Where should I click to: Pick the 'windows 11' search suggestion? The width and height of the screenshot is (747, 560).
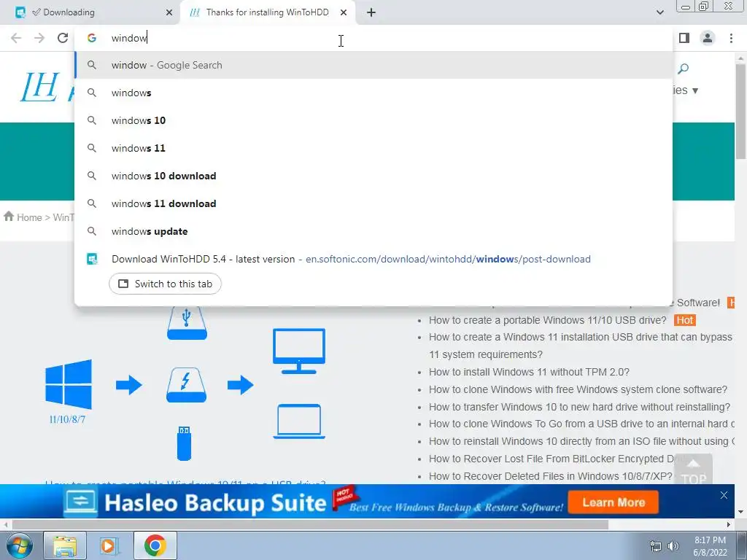click(x=373, y=148)
